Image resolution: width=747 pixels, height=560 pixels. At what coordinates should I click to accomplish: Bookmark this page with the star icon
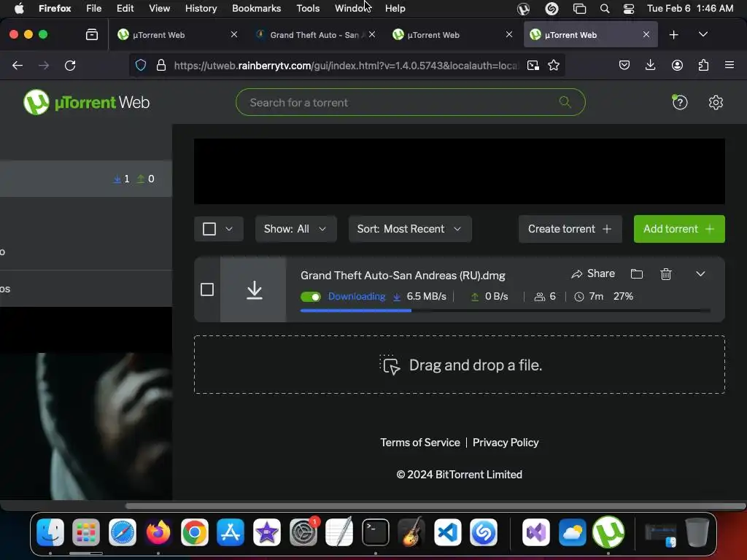tap(554, 65)
